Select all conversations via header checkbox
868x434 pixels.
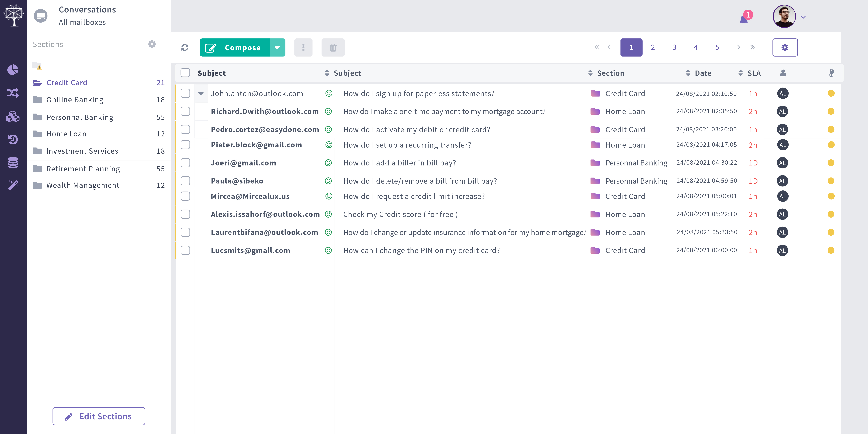pos(185,72)
